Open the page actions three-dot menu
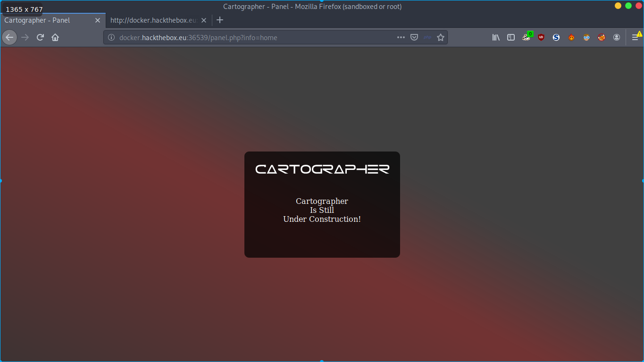The image size is (644, 362). click(x=401, y=37)
